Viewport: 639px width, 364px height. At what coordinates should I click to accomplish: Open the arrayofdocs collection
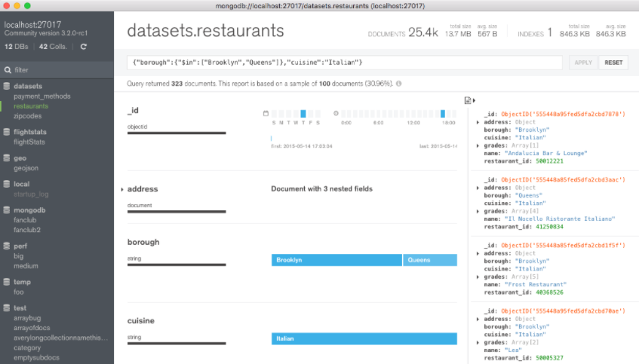coord(32,328)
